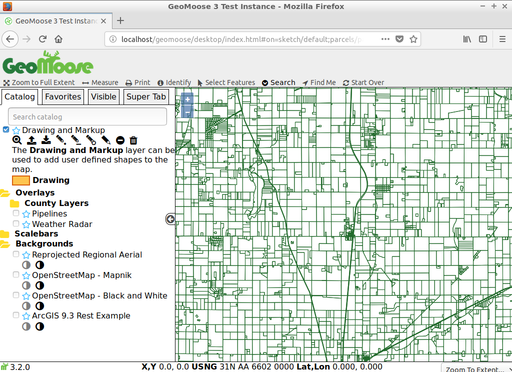Viewport: 512px width, 372px height.
Task: Unfade OpenStreetMap - Mapnik with the black half-circle
Action: [x=40, y=286]
